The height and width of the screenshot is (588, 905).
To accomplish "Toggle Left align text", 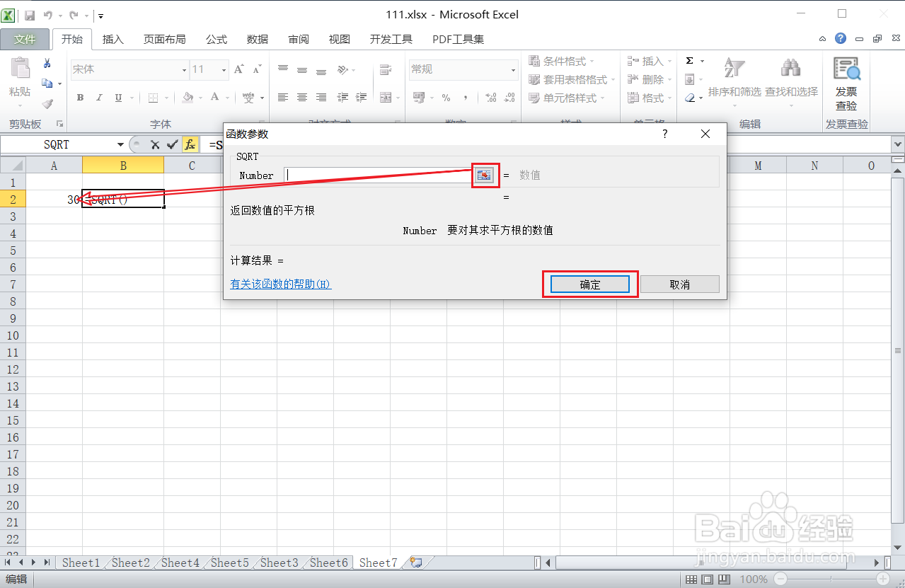I will (x=283, y=98).
